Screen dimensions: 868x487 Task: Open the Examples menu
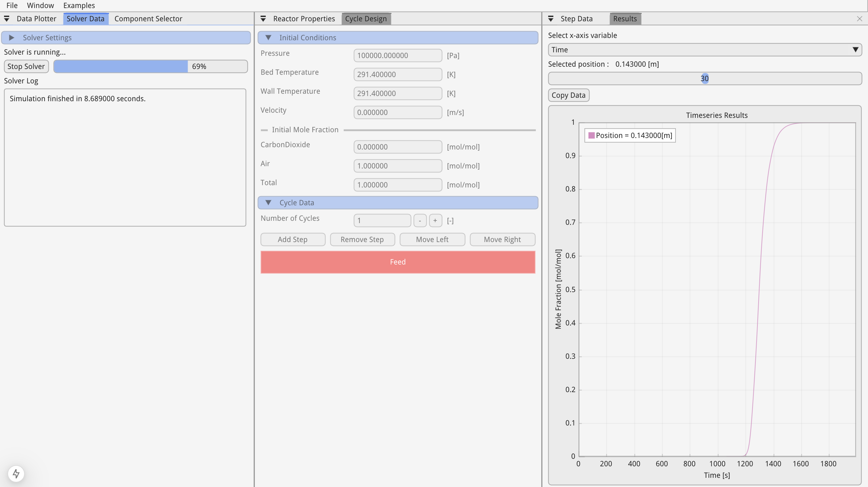click(79, 5)
